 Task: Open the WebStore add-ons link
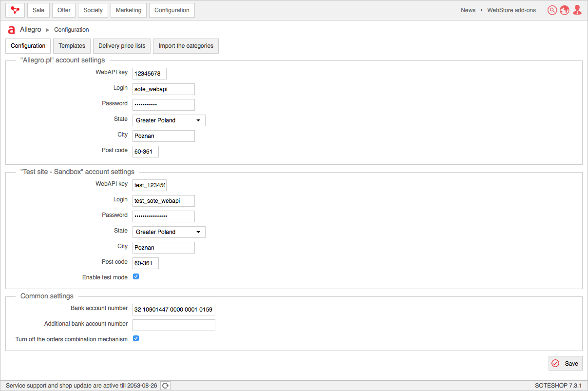point(512,10)
